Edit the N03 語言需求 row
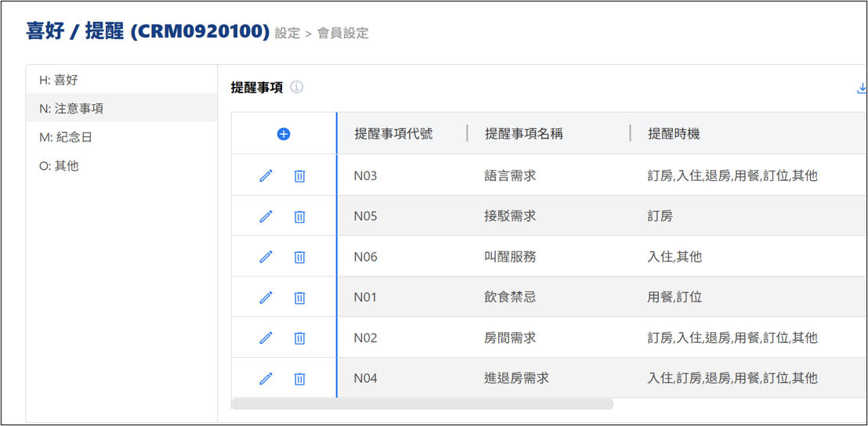The image size is (868, 426). [x=266, y=176]
